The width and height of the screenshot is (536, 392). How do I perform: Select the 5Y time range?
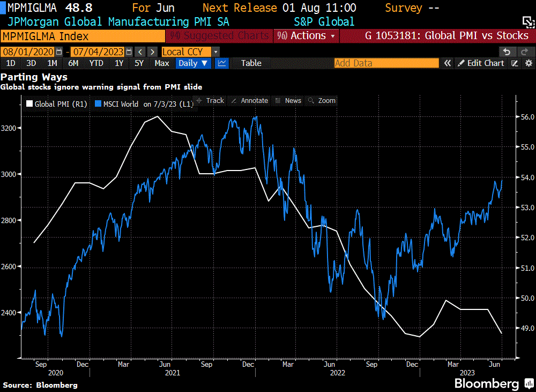tap(139, 63)
